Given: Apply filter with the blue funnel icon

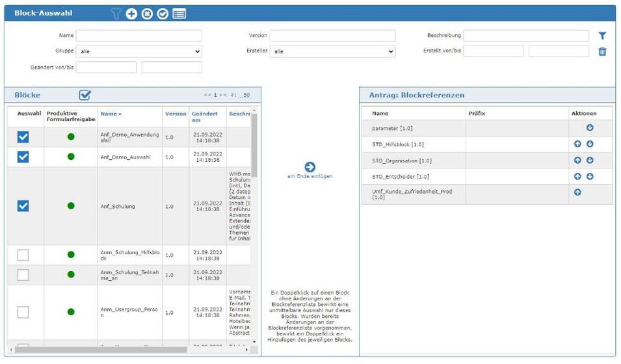Looking at the screenshot, I should click(x=602, y=36).
